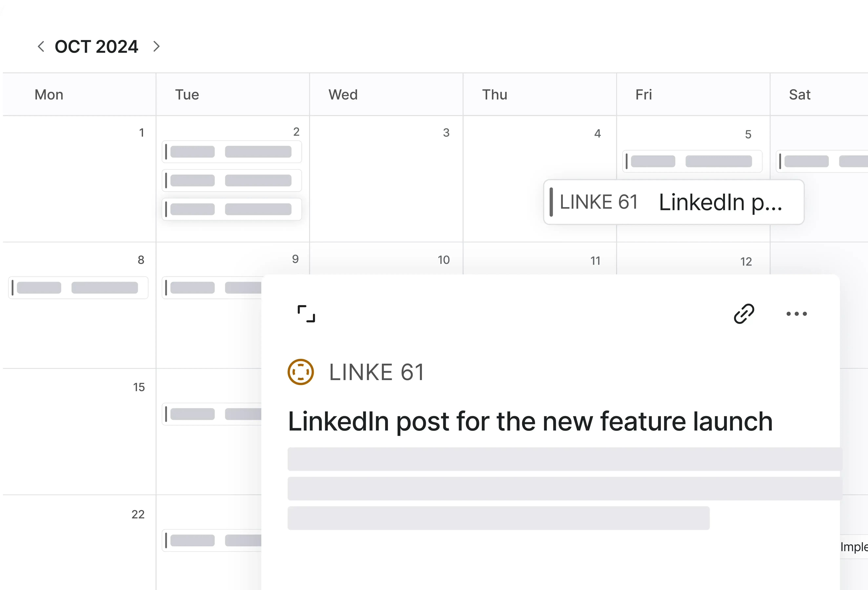868x590 pixels.
Task: Go to next month arrow
Action: pyautogui.click(x=156, y=47)
